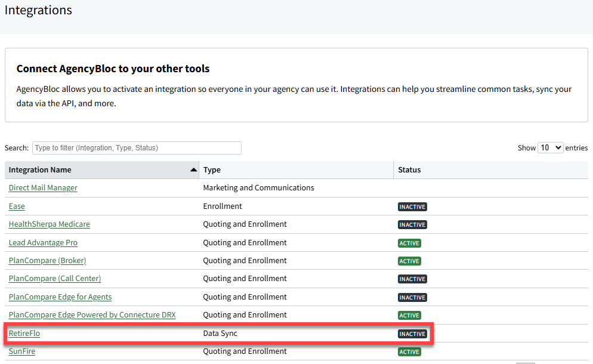This screenshot has height=364, width=593.
Task: Click 'Data Sync' type cell
Action: (x=220, y=334)
